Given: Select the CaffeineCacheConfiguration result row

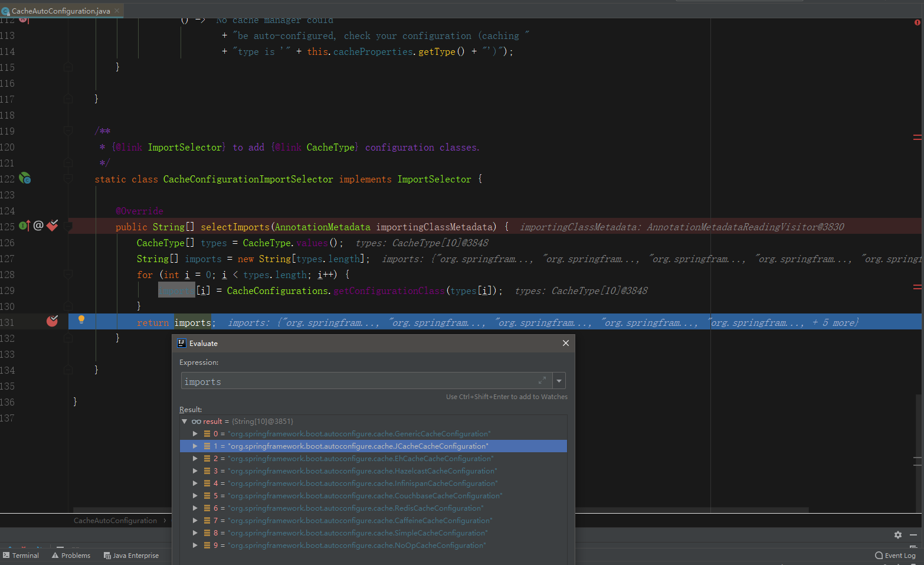Looking at the screenshot, I should 373,521.
